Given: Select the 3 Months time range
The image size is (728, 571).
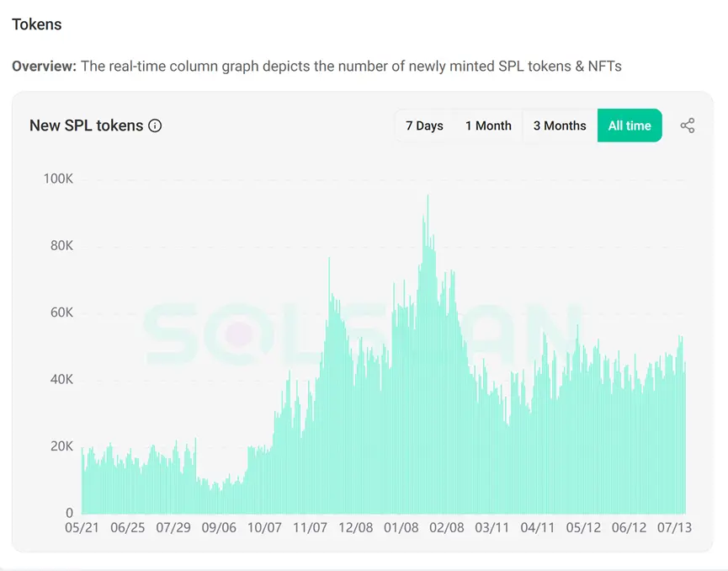Looking at the screenshot, I should click(x=558, y=125).
